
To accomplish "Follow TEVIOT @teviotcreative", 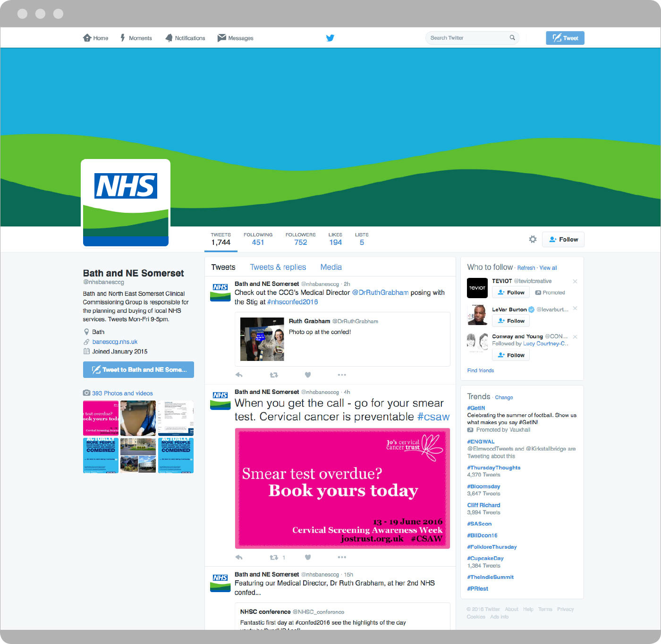I will click(511, 293).
